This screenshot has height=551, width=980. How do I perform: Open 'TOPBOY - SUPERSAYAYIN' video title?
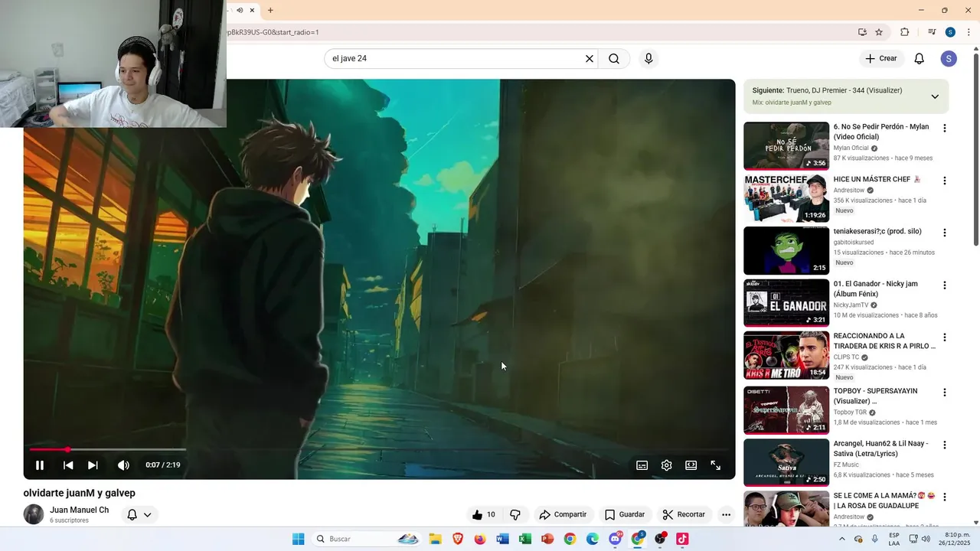pos(875,396)
